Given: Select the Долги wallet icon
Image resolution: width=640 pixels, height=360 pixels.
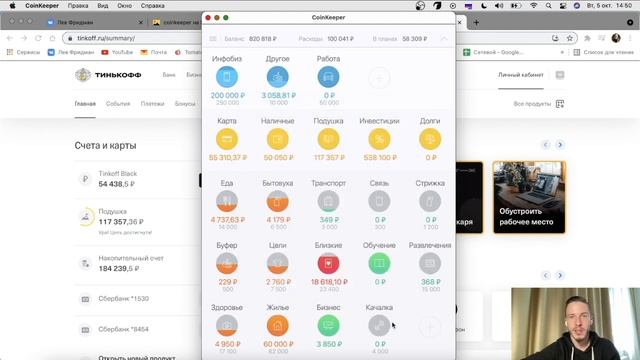Looking at the screenshot, I should (430, 139).
